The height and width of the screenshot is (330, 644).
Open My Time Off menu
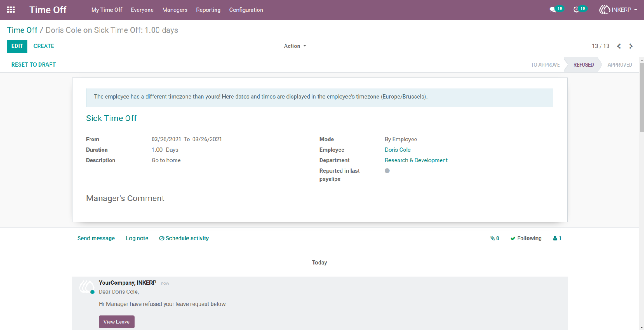(106, 10)
